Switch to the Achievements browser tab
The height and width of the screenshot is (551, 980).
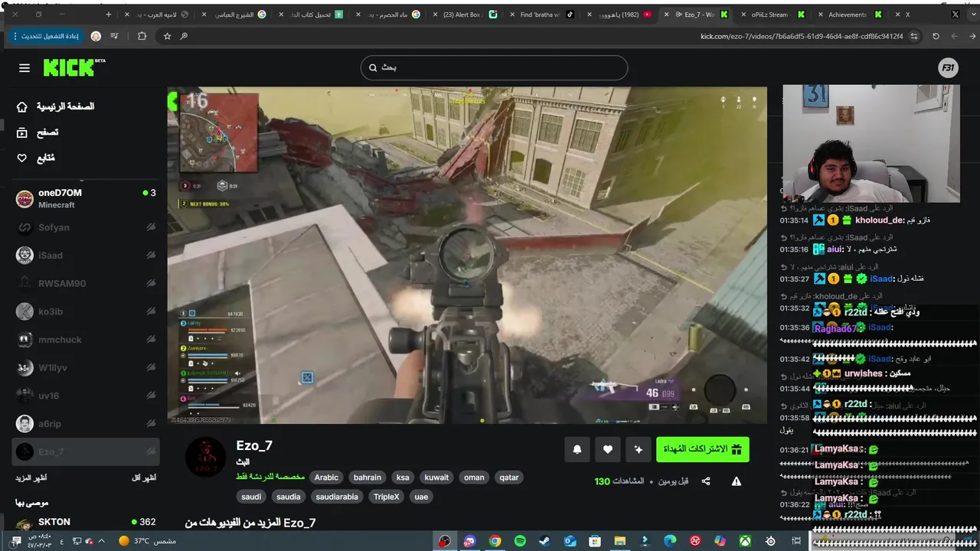[848, 15]
